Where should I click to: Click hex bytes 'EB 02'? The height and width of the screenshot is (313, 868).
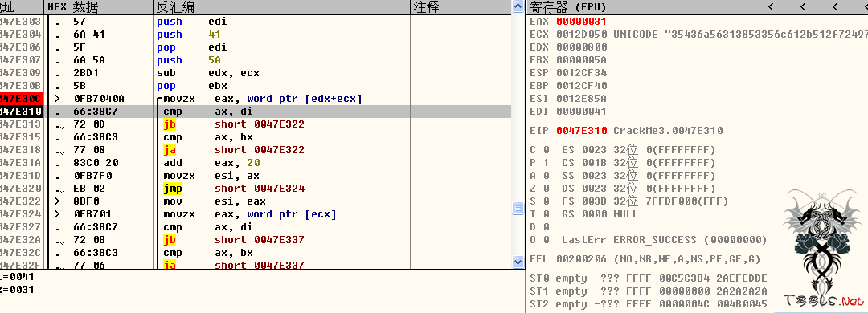coord(89,189)
